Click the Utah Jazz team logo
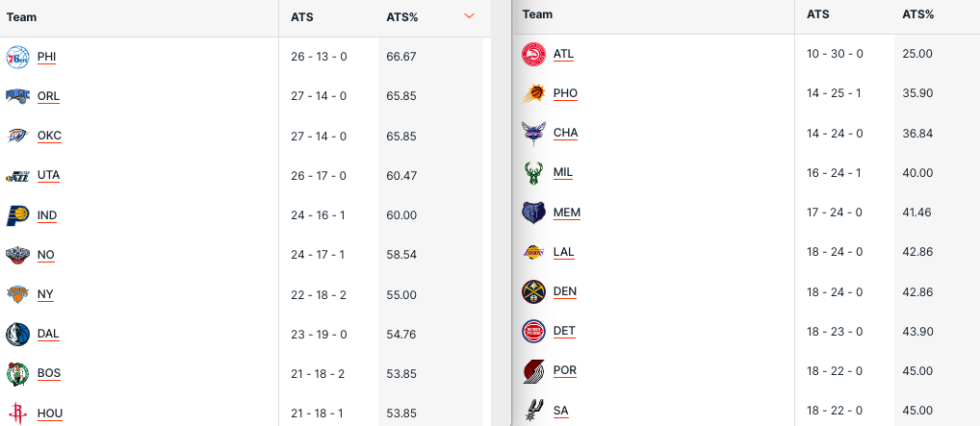The width and height of the screenshot is (980, 426). point(17,176)
